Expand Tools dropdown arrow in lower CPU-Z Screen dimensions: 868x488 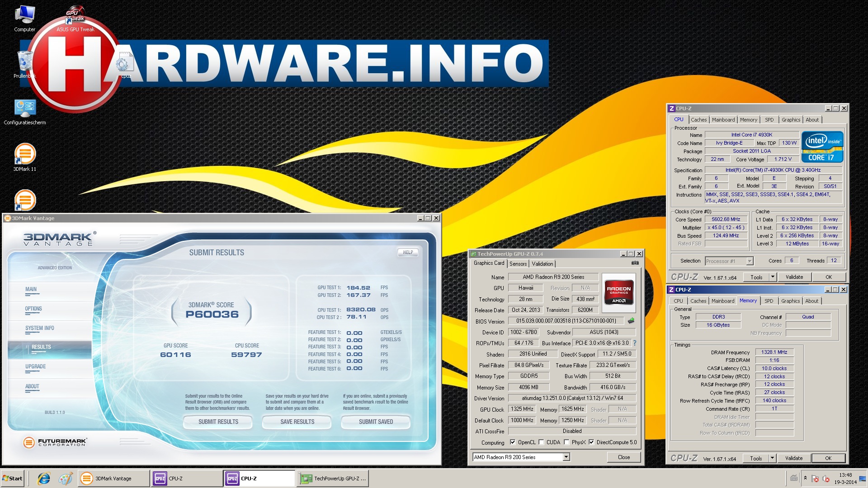coord(772,458)
